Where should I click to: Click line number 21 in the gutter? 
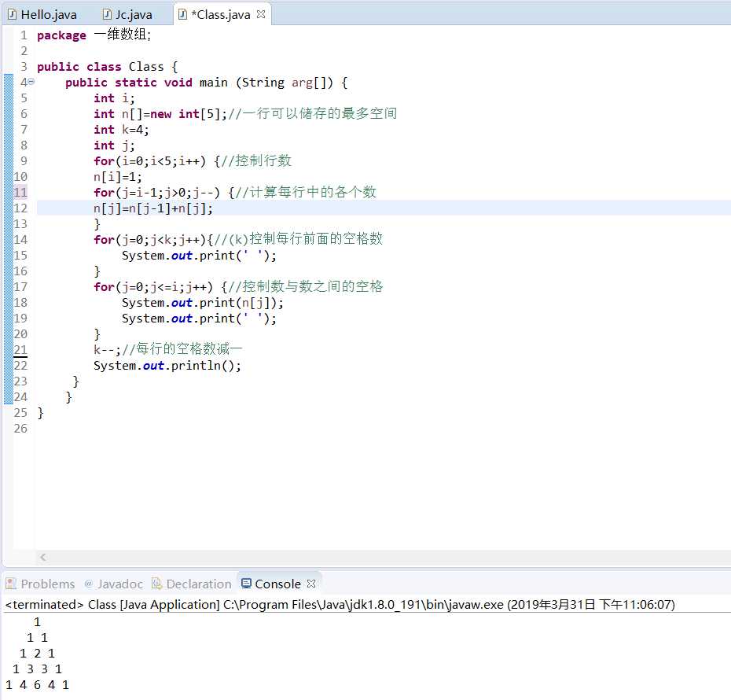click(20, 349)
